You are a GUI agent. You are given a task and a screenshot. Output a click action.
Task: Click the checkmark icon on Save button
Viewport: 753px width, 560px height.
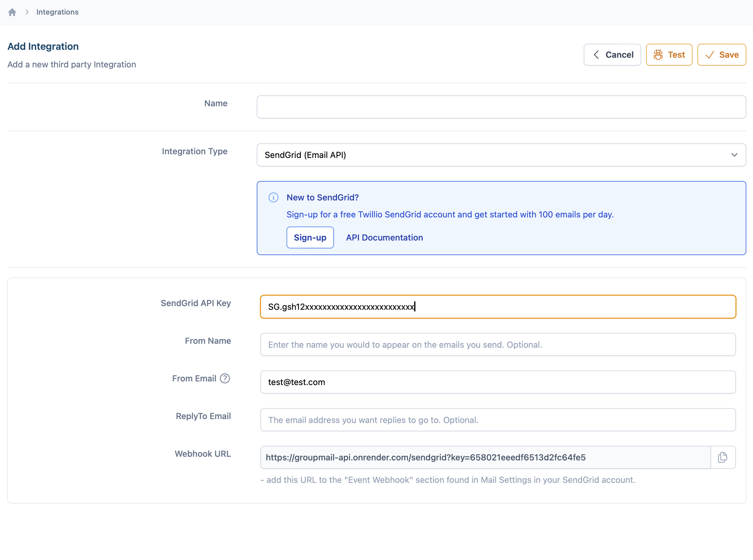click(x=709, y=55)
